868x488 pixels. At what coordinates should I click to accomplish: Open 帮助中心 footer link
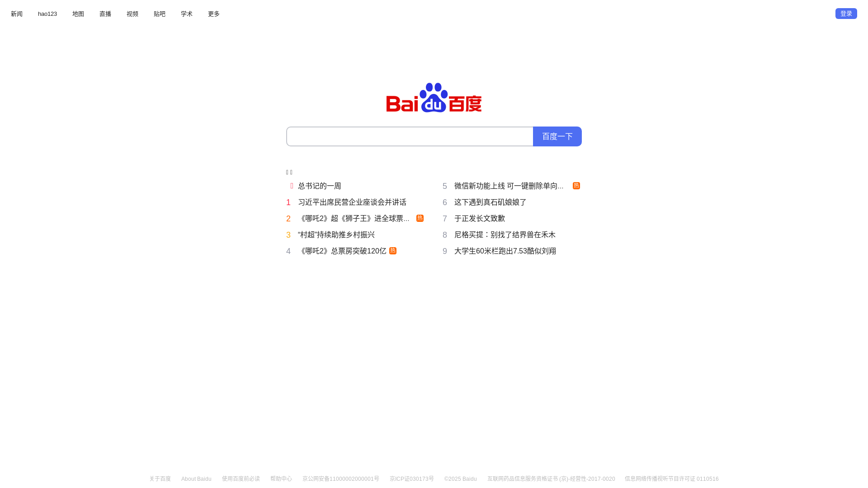(x=281, y=479)
